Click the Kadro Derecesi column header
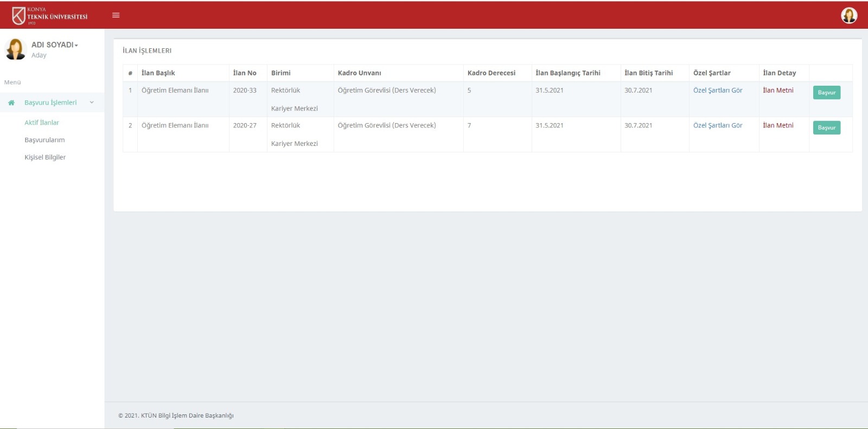The width and height of the screenshot is (868, 429). point(491,73)
